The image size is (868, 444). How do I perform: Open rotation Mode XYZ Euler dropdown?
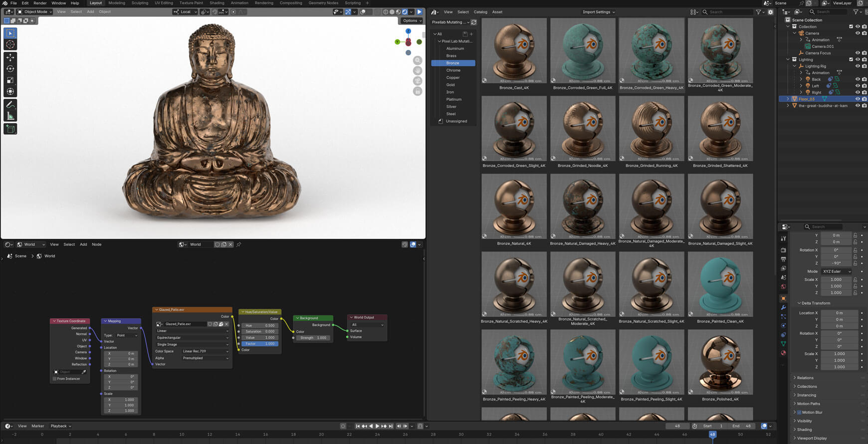click(837, 271)
